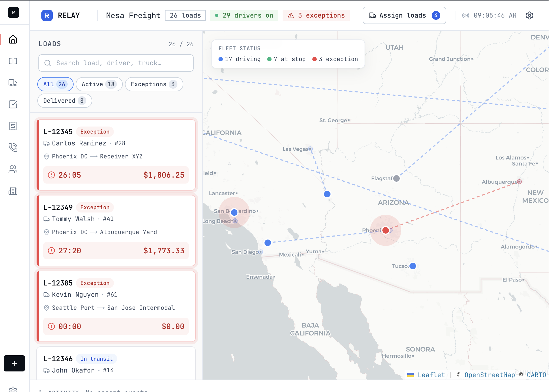Show only Exceptions 3 loads

(x=154, y=84)
